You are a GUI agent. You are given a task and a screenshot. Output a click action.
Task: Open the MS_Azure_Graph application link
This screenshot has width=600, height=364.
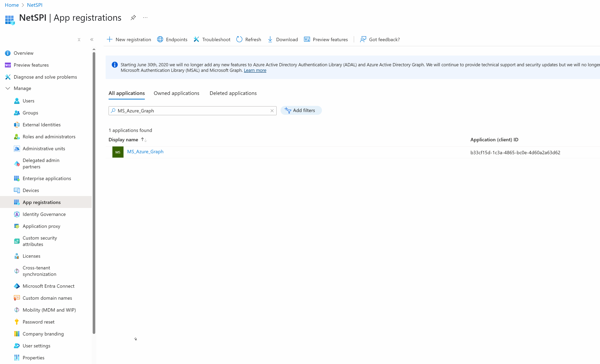pos(145,152)
